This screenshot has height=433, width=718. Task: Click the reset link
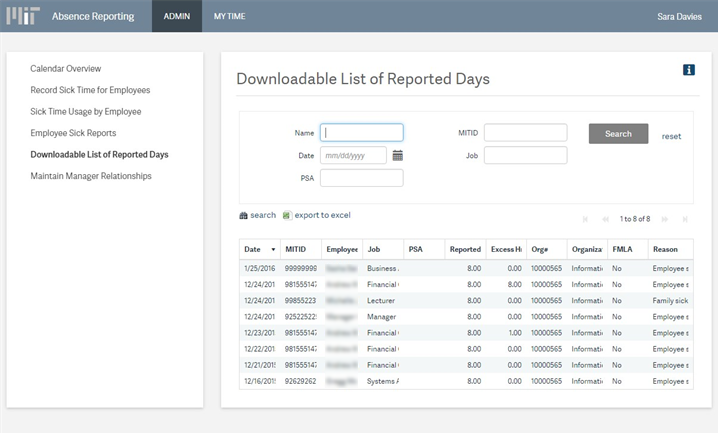coord(671,136)
